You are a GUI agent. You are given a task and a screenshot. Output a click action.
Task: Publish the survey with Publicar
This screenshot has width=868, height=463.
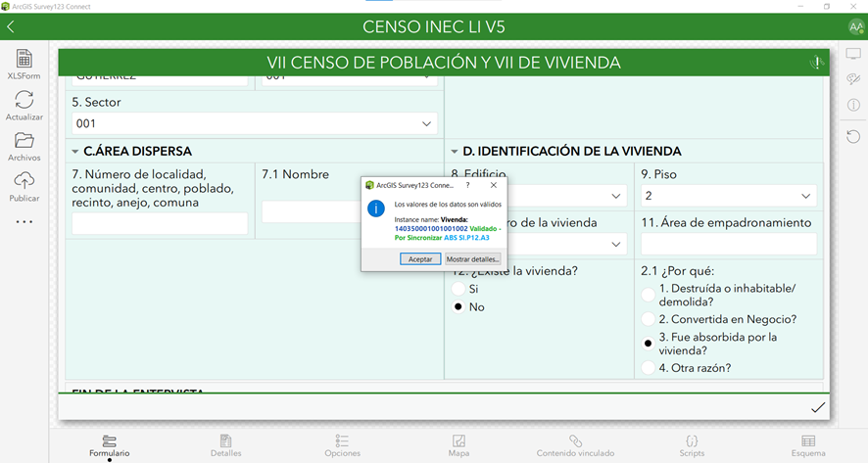24,186
